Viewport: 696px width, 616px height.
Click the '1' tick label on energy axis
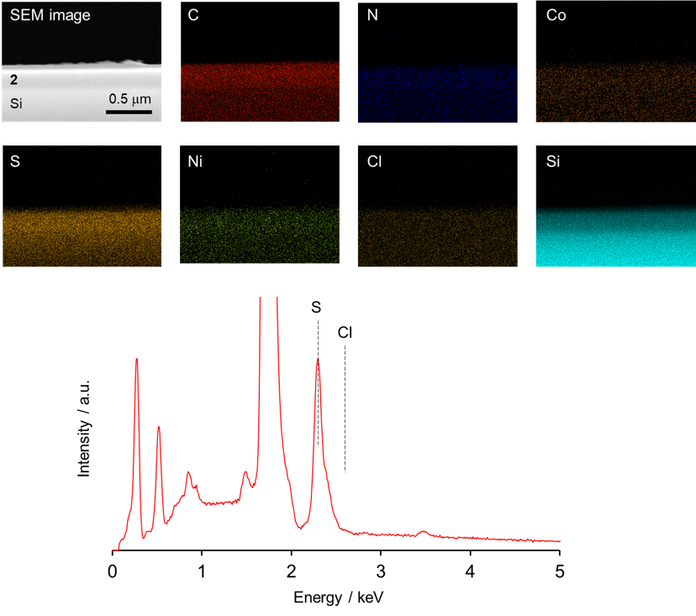tap(202, 571)
